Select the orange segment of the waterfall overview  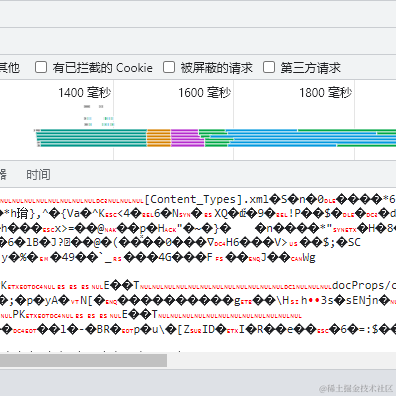pyautogui.click(x=159, y=138)
